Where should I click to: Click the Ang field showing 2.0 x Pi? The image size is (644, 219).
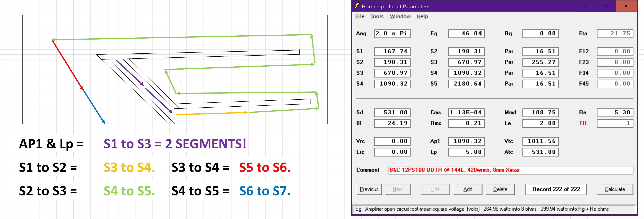392,34
